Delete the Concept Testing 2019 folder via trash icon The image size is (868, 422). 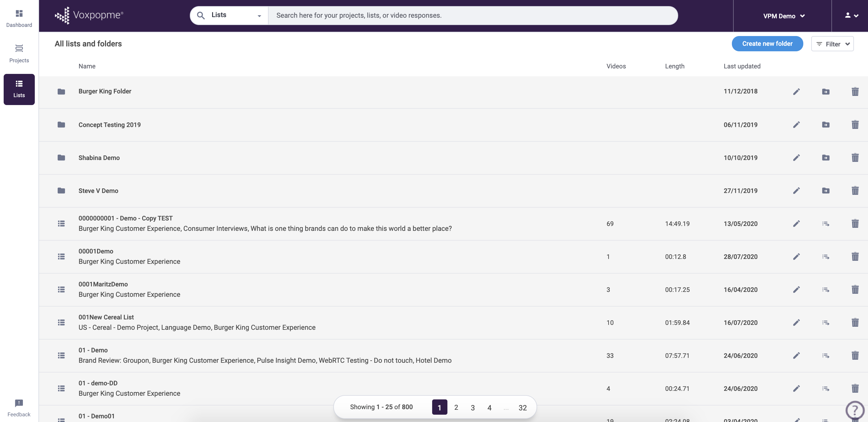click(855, 125)
